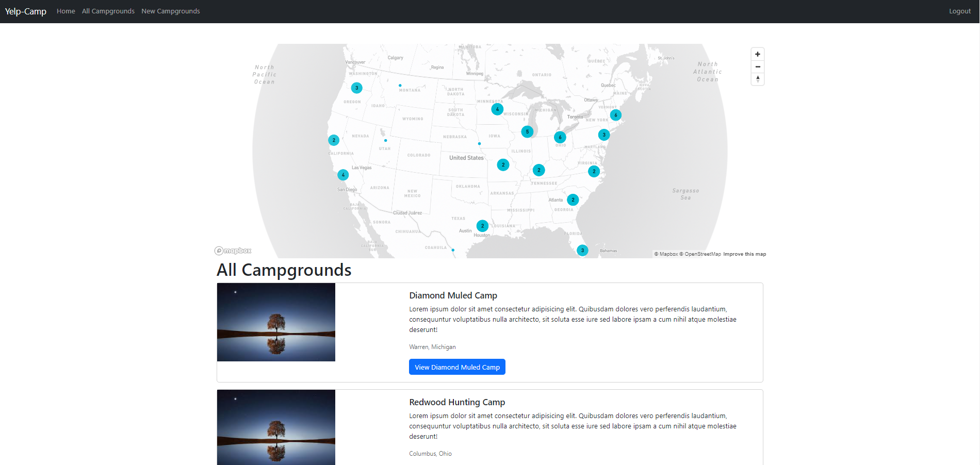Viewport: 980px width, 465px height.
Task: Click the single campground point in south Texas
Action: [453, 250]
